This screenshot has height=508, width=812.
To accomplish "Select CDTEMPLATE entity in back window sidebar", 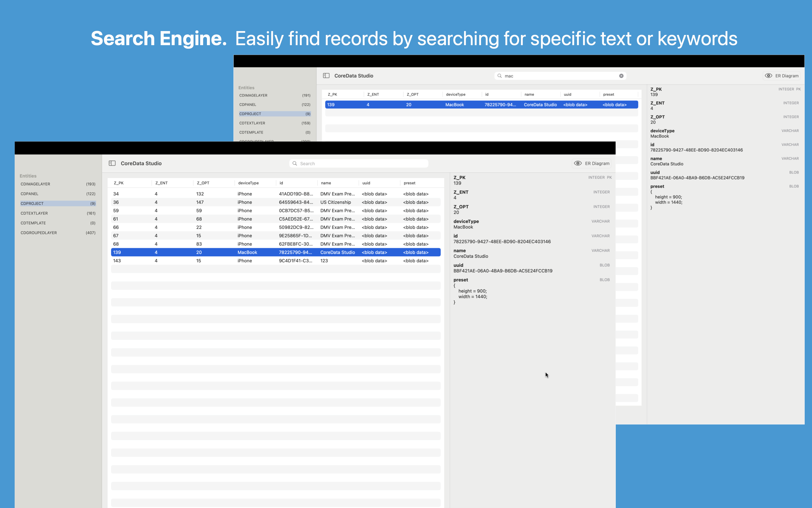I will pyautogui.click(x=275, y=132).
